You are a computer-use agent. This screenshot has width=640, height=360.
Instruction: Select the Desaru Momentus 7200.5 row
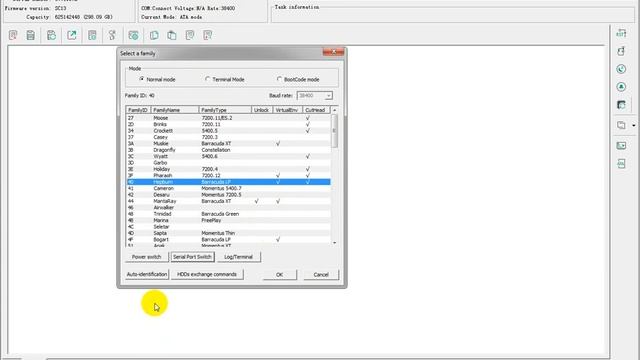point(228,195)
